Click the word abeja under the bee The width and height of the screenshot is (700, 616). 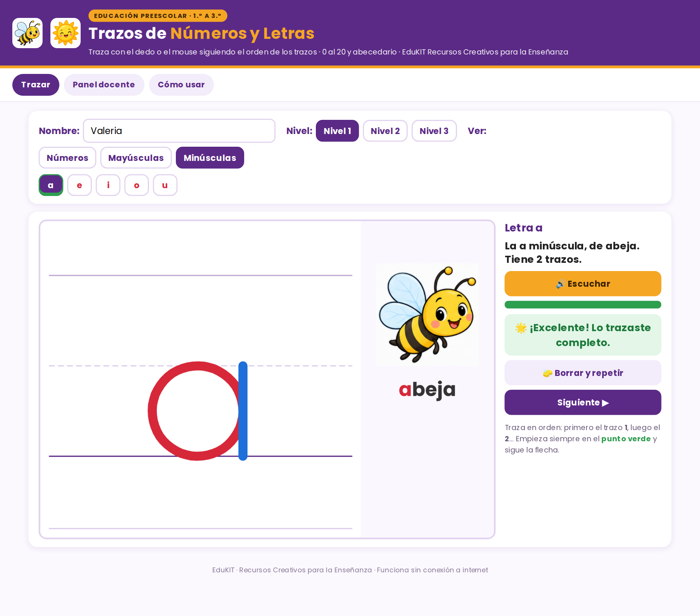[427, 390]
